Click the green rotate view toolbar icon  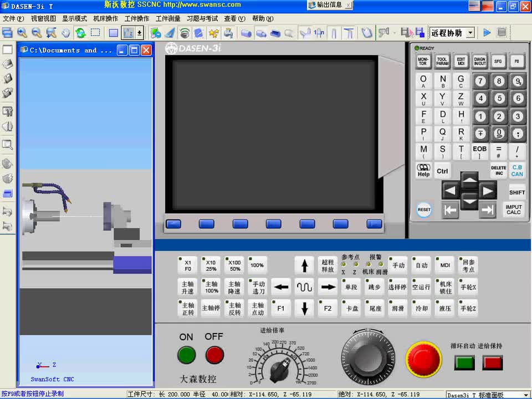pos(81,33)
